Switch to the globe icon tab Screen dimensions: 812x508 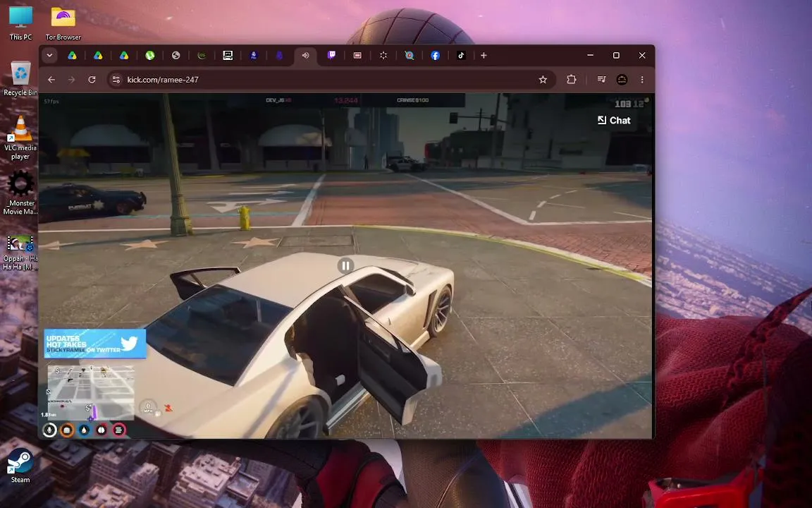(x=176, y=55)
